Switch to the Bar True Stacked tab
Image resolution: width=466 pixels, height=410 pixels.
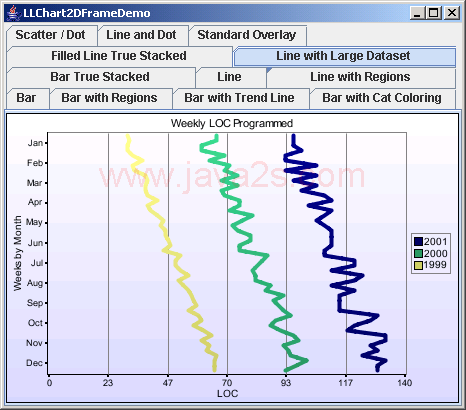pyautogui.click(x=100, y=77)
